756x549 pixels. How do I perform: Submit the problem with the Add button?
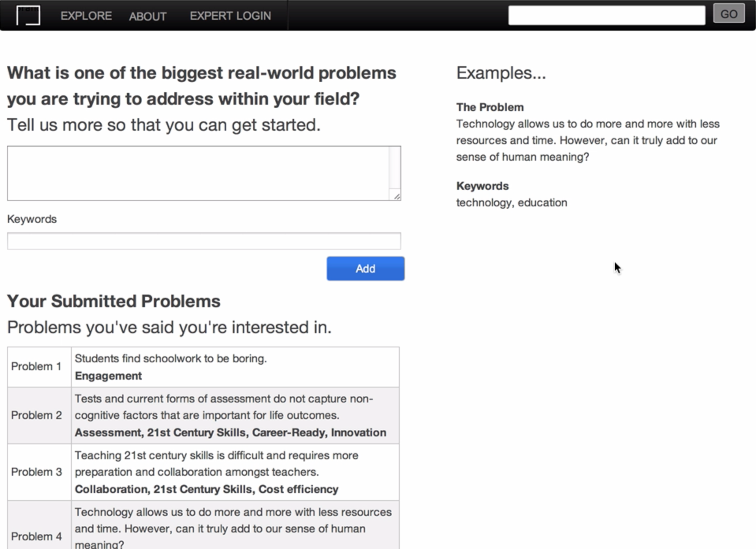(x=365, y=269)
